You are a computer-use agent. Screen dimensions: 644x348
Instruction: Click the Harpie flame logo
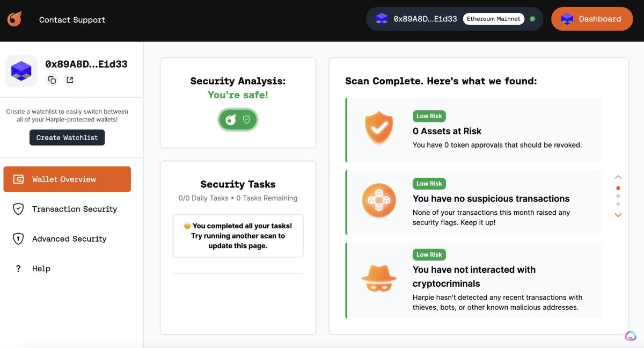click(x=13, y=18)
